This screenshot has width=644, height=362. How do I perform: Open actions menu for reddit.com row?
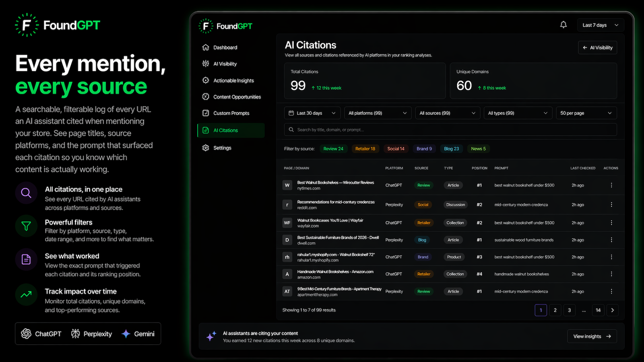click(x=611, y=204)
